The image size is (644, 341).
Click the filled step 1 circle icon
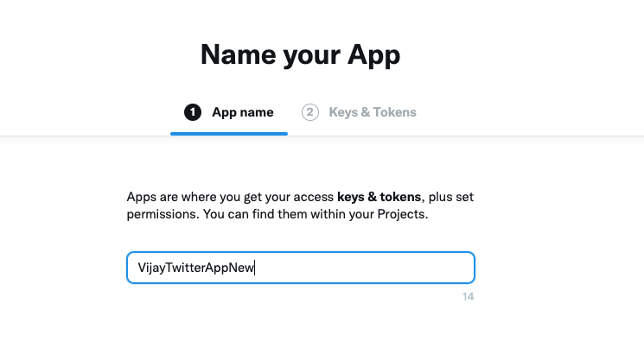tap(193, 112)
